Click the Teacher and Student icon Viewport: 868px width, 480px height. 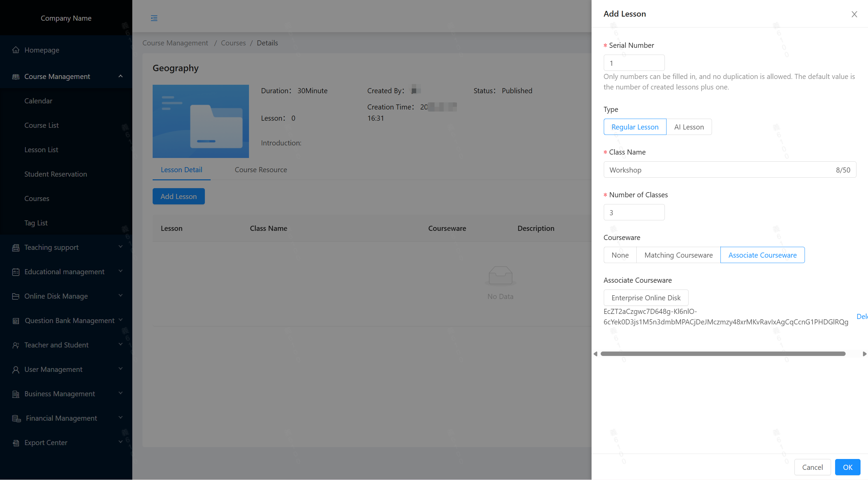click(16, 345)
